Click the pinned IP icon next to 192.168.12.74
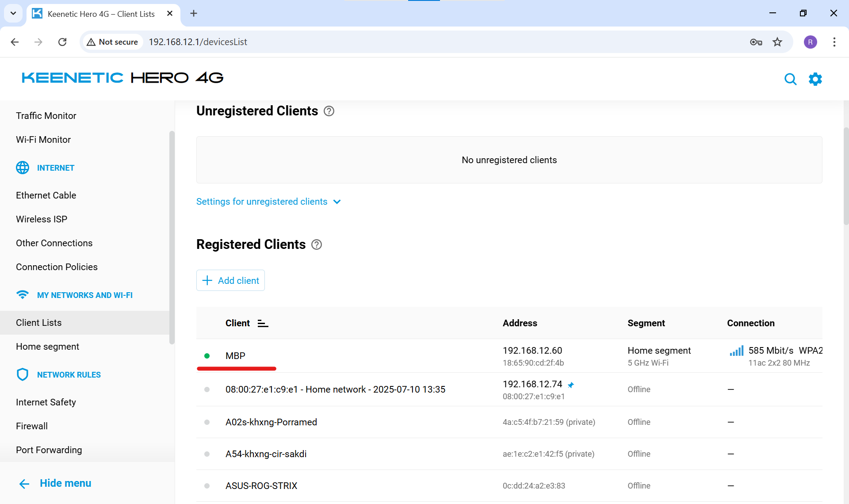 click(571, 385)
